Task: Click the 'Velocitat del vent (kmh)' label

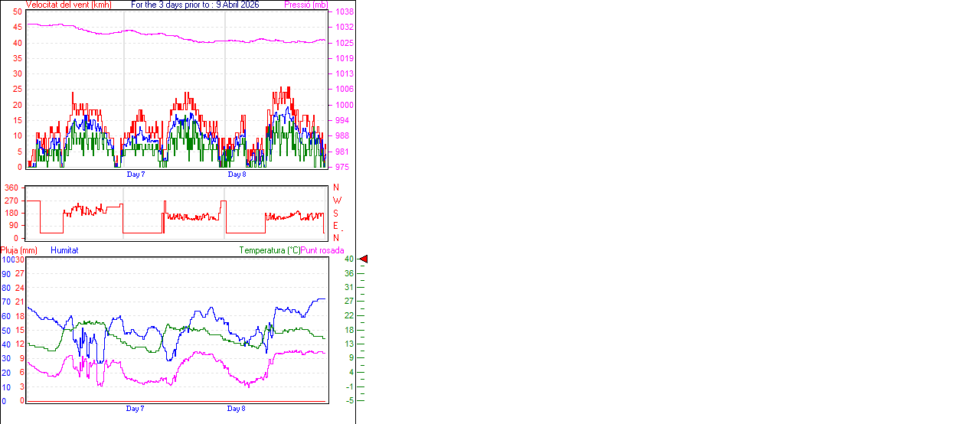Action: [68, 5]
